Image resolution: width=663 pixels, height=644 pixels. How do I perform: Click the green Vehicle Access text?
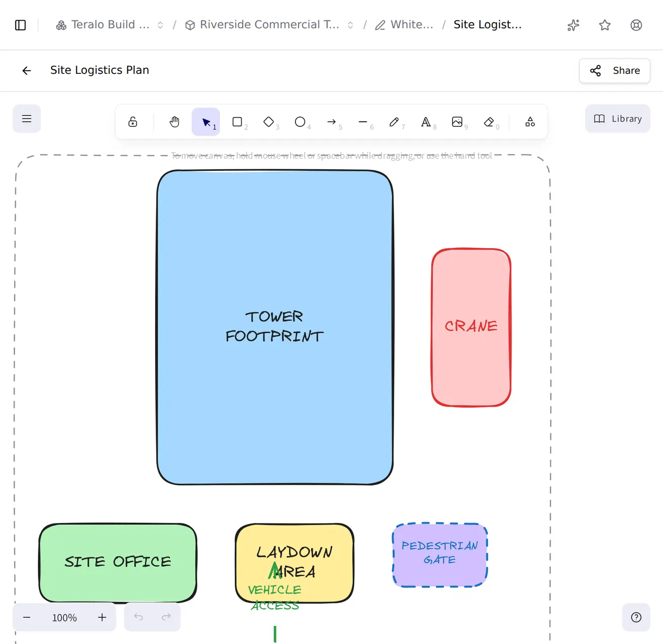coord(275,597)
